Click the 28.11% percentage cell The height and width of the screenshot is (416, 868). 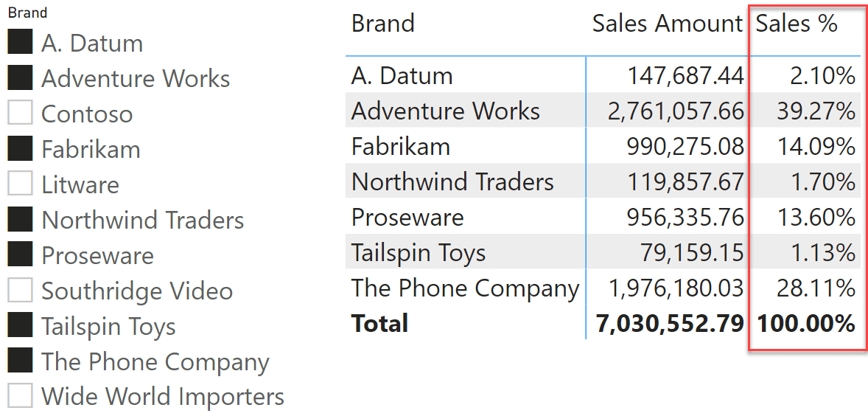[x=816, y=288]
